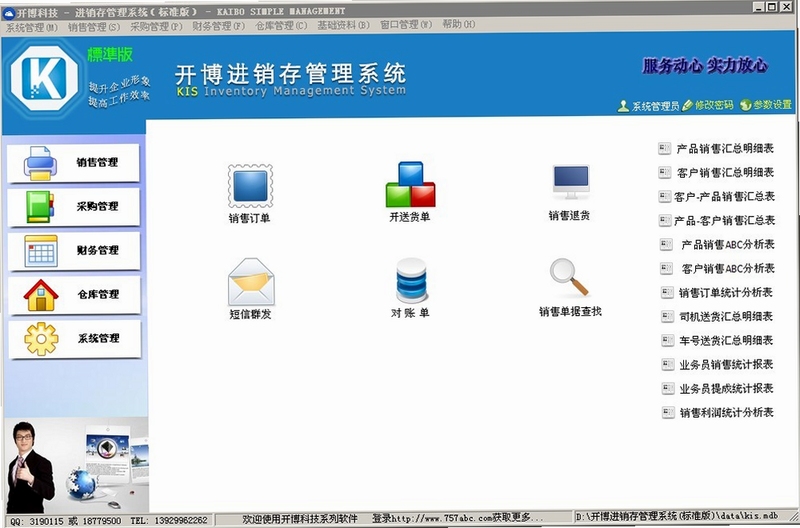Select 财务管理 sidebar button

[x=74, y=251]
